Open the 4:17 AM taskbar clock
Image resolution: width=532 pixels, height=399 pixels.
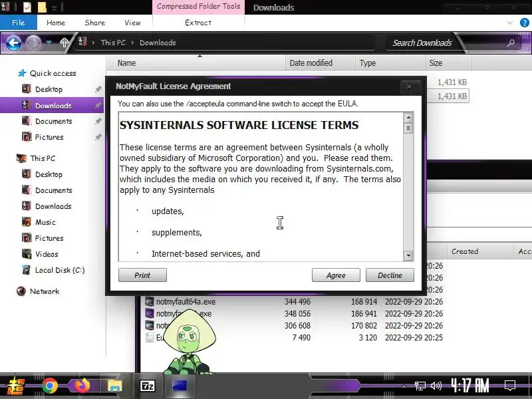470,386
